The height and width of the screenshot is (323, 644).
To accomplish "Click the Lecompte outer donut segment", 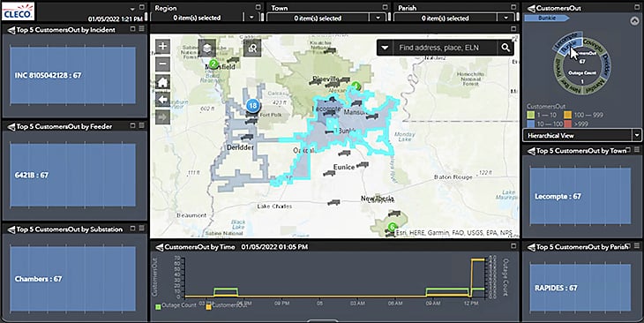I will coord(566,41).
